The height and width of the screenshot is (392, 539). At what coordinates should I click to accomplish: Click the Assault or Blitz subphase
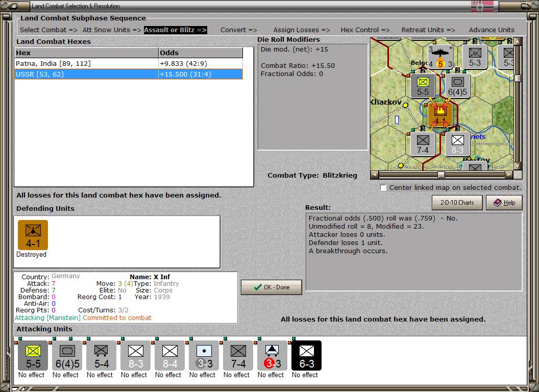(175, 30)
